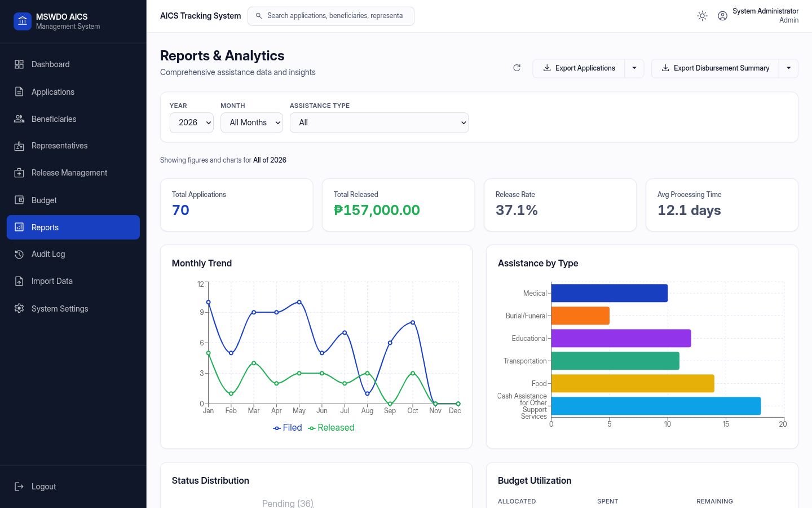The image size is (812, 508).
Task: Click the MSWDO AICS bank logo icon
Action: (23, 21)
